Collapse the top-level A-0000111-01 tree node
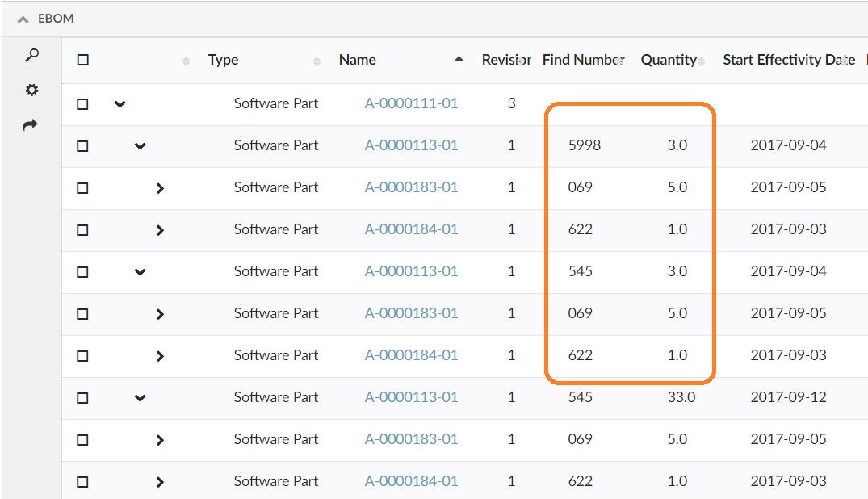 click(120, 104)
